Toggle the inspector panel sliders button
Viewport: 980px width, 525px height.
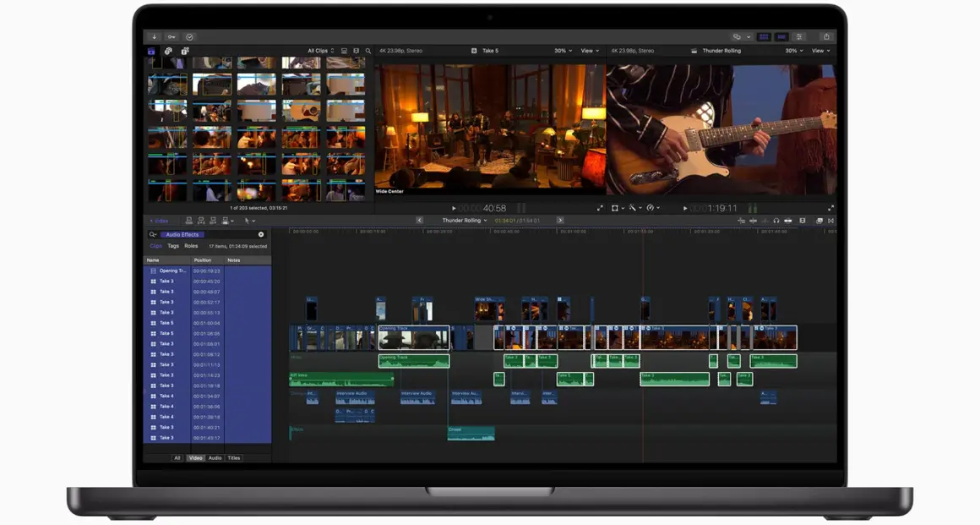pos(800,37)
